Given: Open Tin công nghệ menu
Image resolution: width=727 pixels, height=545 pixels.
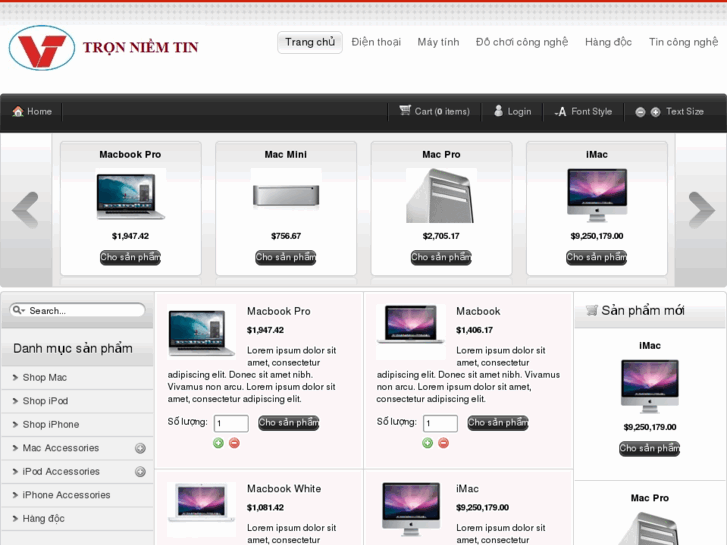Looking at the screenshot, I should pyautogui.click(x=683, y=42).
